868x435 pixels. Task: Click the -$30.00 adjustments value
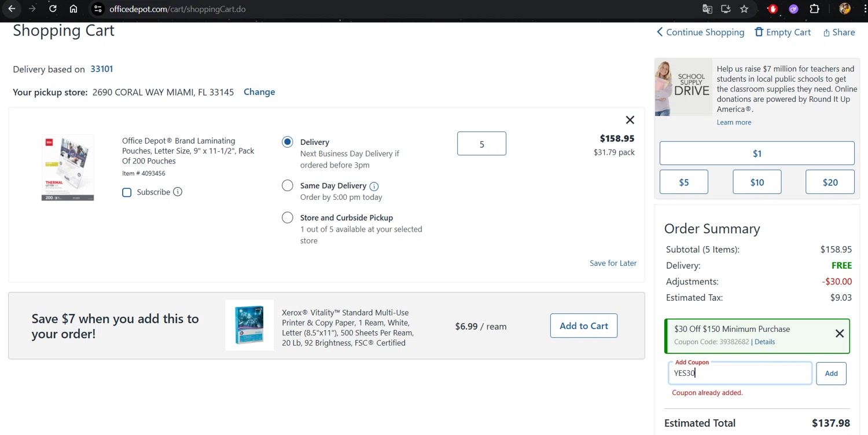coord(837,282)
